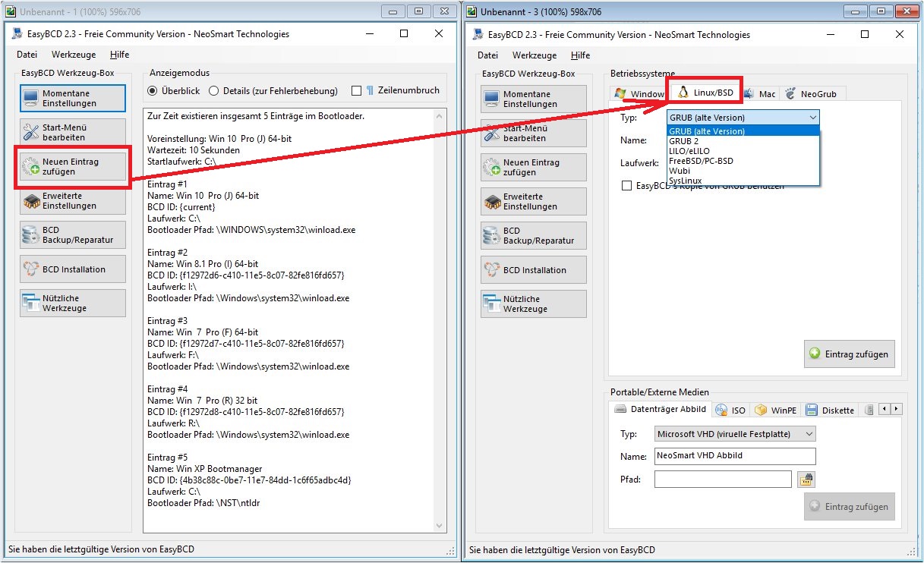Click Neuen Eintrag zufügen in Unbenannt - 1 window
Image resolution: width=924 pixels, height=563 pixels.
[x=73, y=167]
